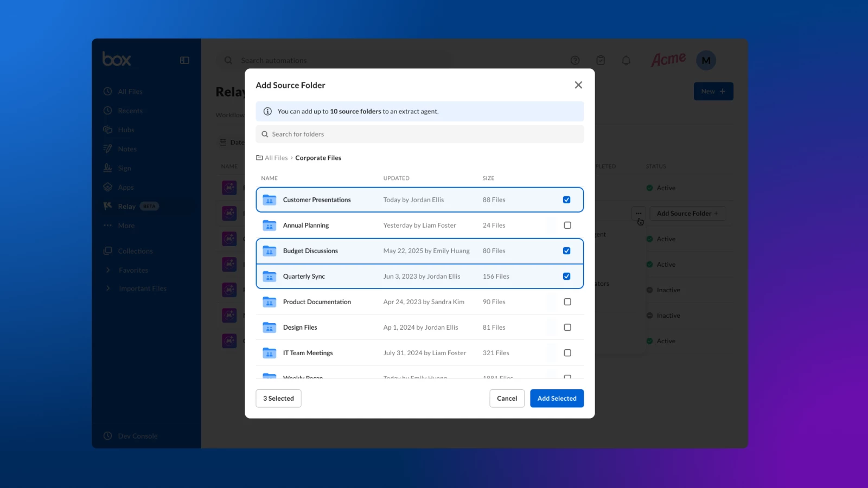Open the tasks clipboard icon
868x488 pixels.
(601, 60)
